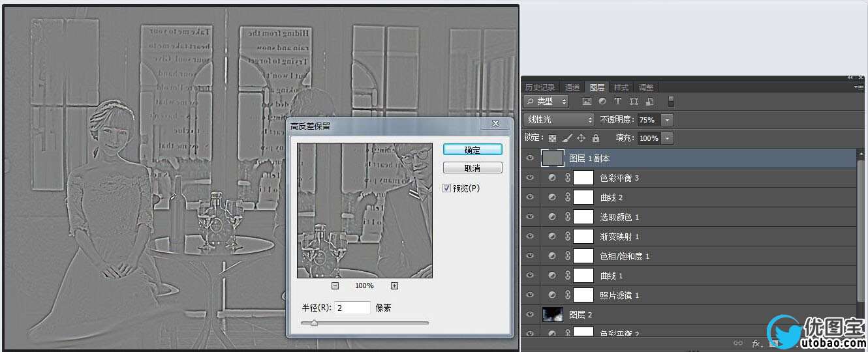Select the 图层 tab

coord(597,87)
